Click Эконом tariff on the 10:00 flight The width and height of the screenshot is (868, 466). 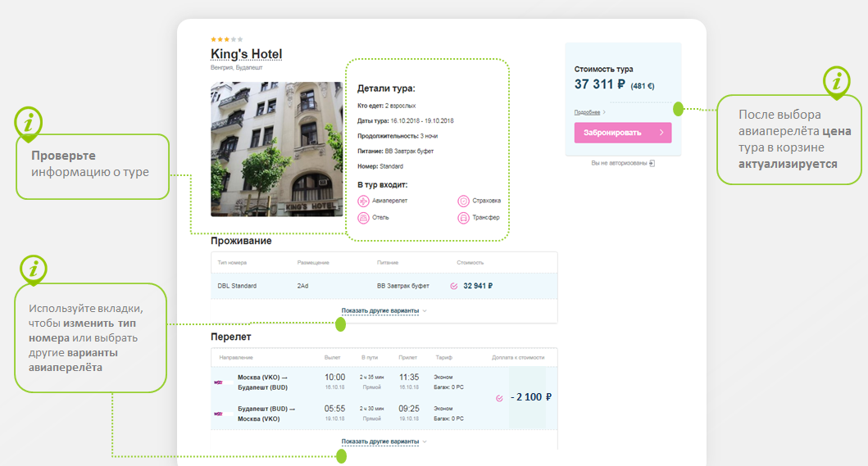[443, 378]
